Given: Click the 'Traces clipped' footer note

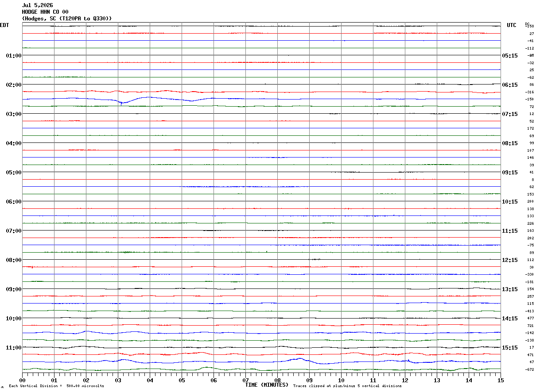Looking at the screenshot, I should pos(347,386).
